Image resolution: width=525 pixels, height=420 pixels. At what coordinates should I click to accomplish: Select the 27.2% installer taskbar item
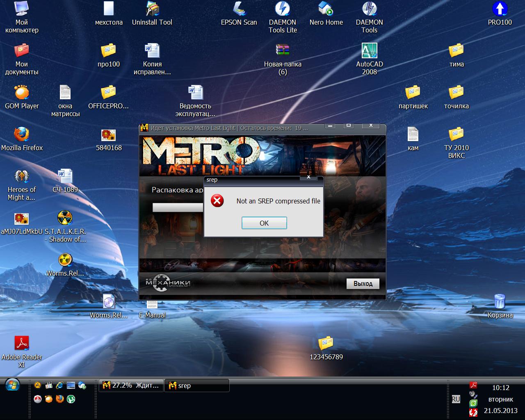click(x=131, y=386)
